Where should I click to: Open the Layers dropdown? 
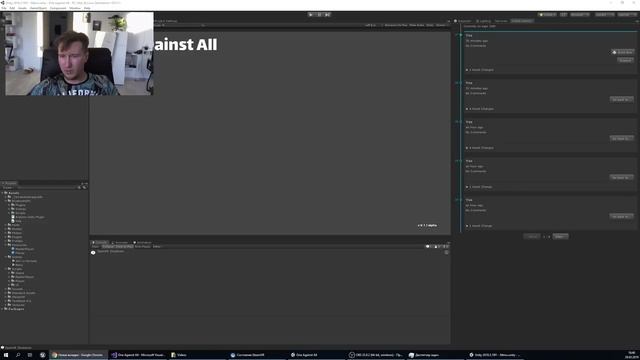pyautogui.click(x=604, y=15)
